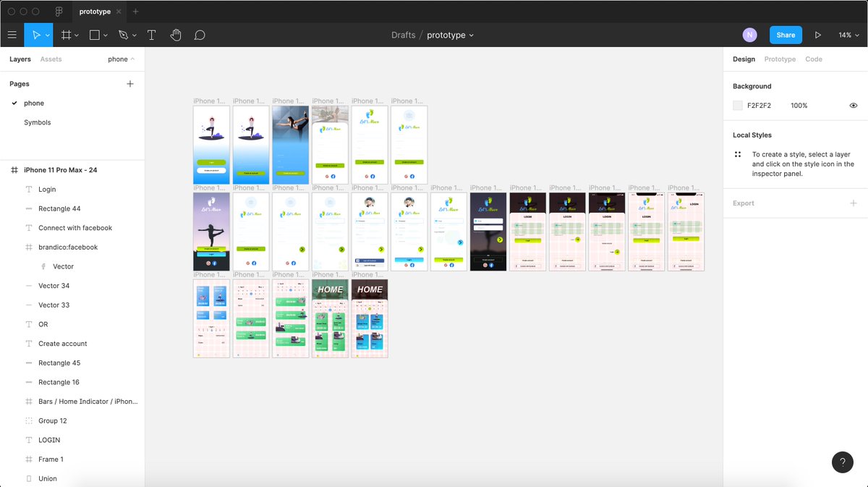Select the Symbols page

tap(38, 122)
